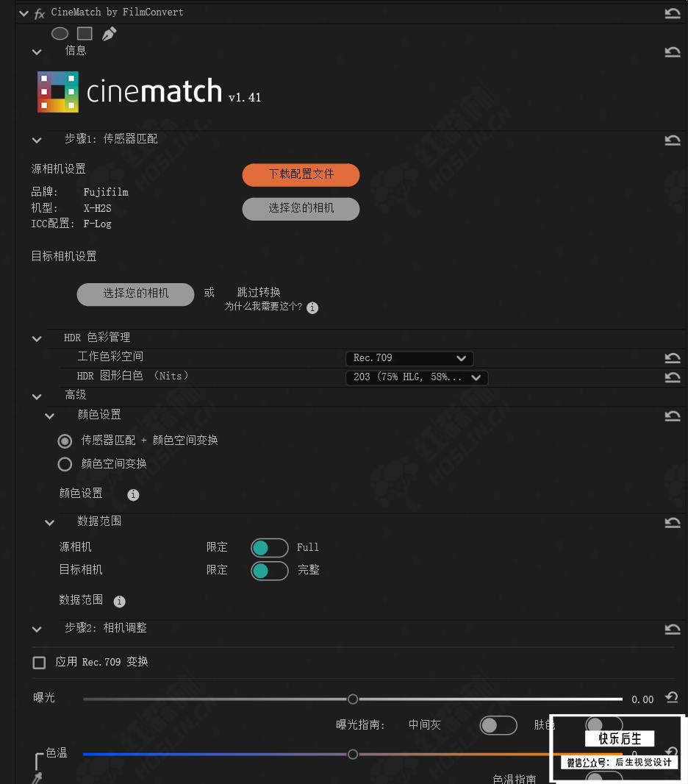Toggle the 源相机 data range switch
The width and height of the screenshot is (688, 784).
(270, 548)
